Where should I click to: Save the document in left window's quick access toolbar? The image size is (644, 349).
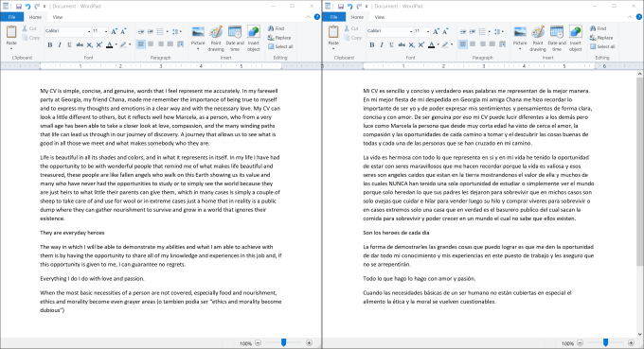coord(19,7)
